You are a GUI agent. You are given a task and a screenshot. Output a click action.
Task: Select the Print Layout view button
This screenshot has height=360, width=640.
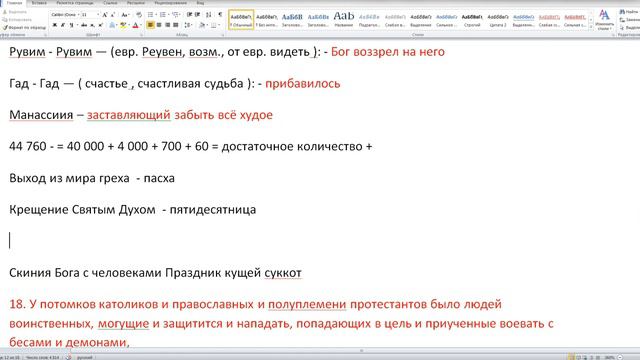[571, 358]
